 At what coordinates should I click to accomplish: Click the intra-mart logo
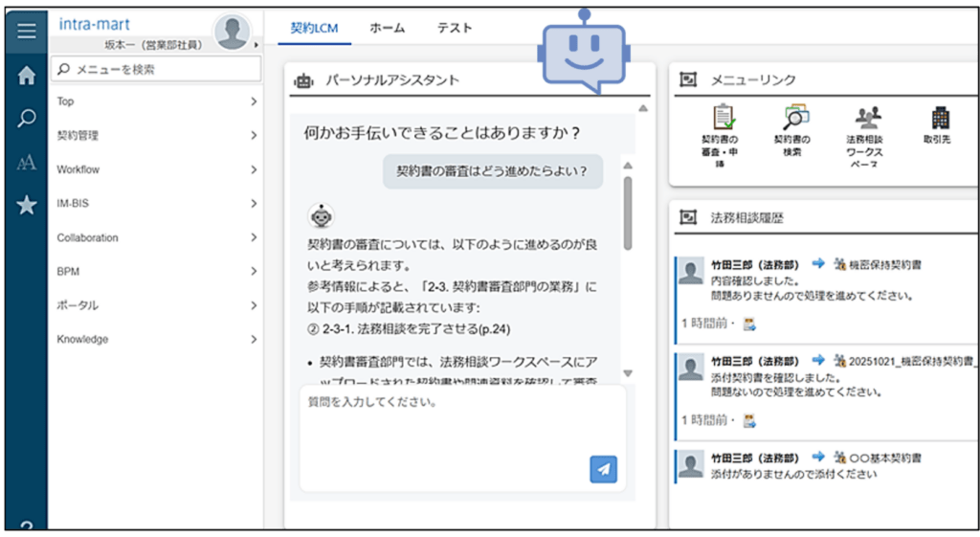click(x=95, y=24)
